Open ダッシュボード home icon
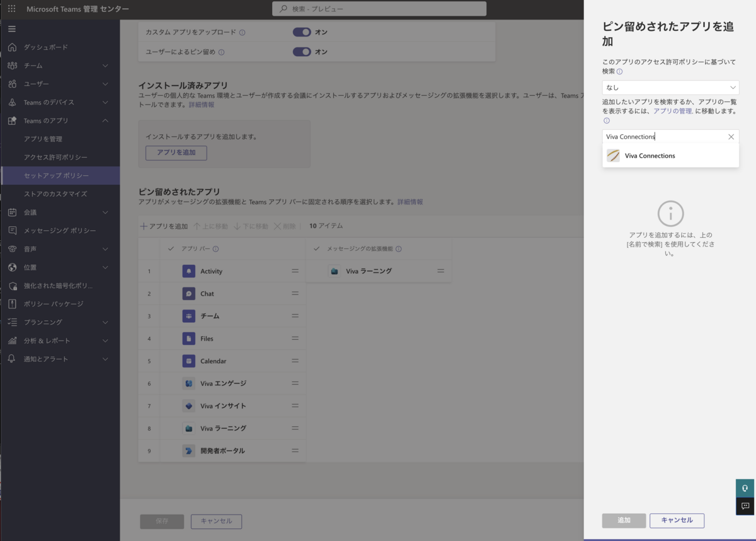756x541 pixels. coord(12,47)
